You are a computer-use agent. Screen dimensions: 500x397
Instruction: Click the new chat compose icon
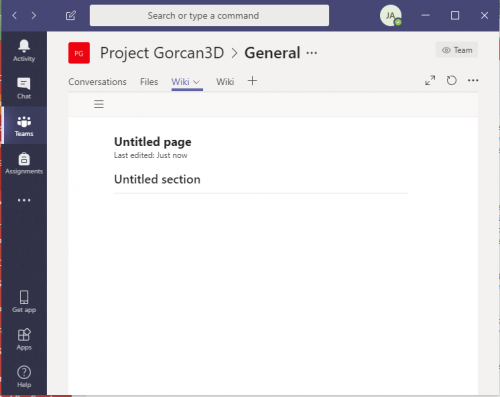tap(71, 15)
